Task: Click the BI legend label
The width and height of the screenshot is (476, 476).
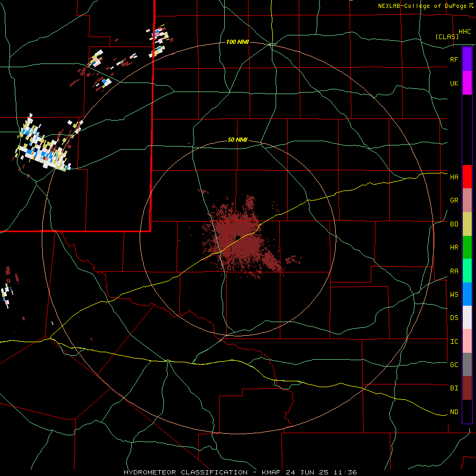Action: tap(454, 388)
